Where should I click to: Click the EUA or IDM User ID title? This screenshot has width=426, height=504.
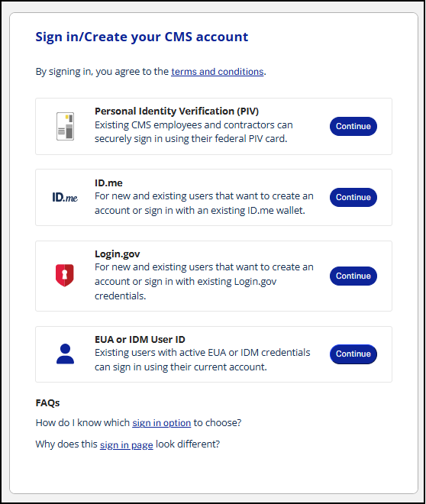tap(140, 339)
